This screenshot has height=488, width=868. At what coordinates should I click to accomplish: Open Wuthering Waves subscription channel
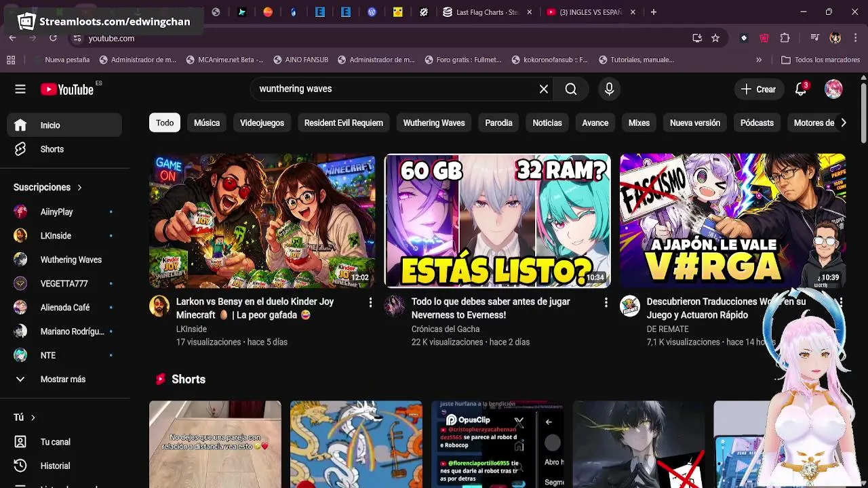(65, 260)
